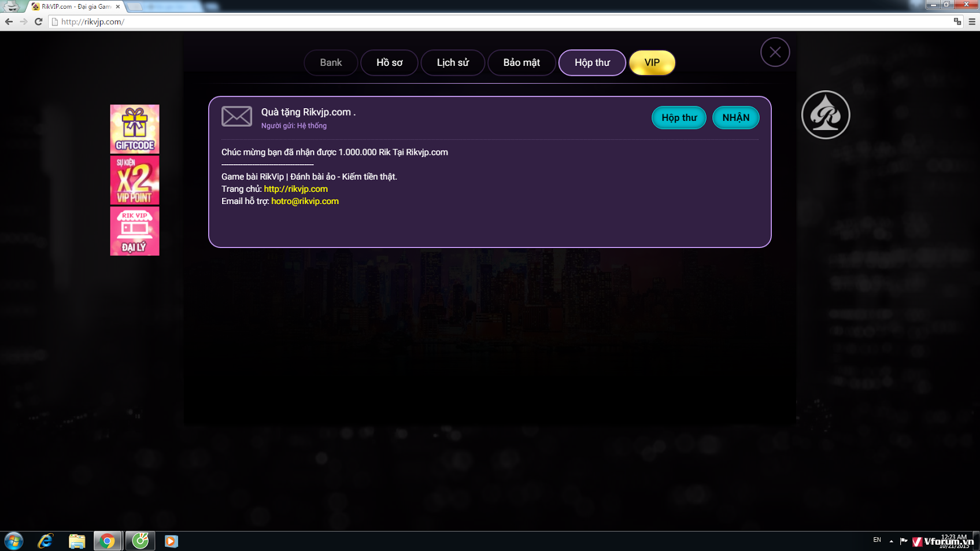Select the RikVIP.com browser tab
Image resolution: width=980 pixels, height=551 pixels.
[x=75, y=6]
